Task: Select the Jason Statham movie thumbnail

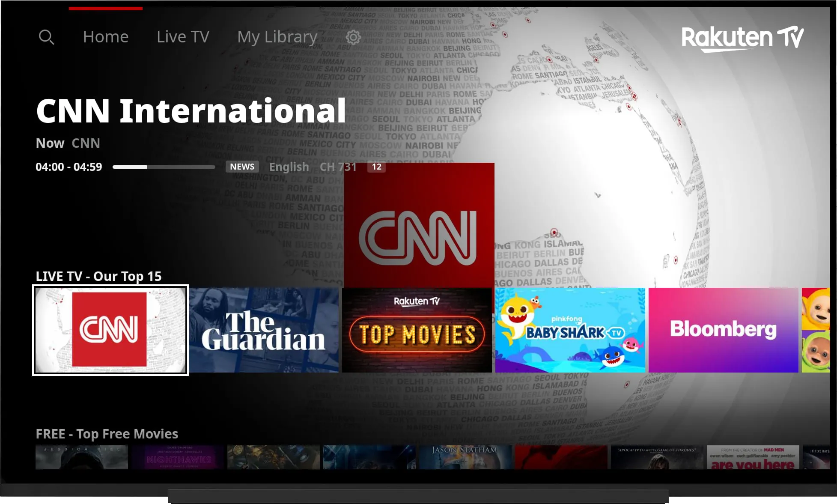Action: point(465,457)
